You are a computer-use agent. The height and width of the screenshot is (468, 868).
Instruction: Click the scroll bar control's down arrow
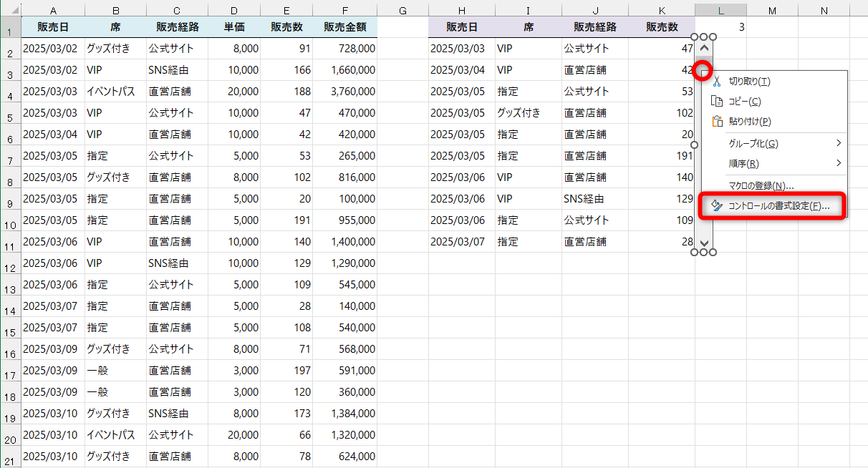pos(704,243)
